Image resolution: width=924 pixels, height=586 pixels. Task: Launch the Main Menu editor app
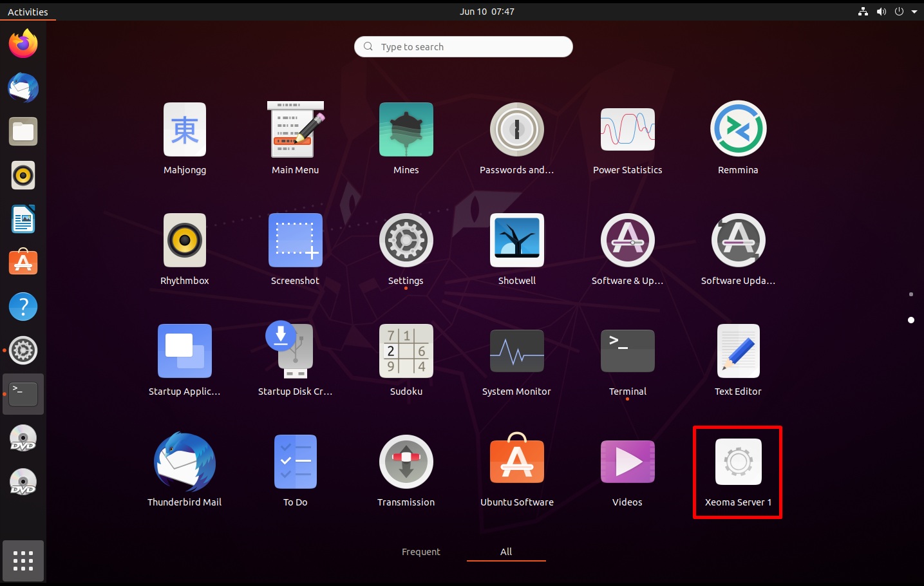tap(296, 138)
